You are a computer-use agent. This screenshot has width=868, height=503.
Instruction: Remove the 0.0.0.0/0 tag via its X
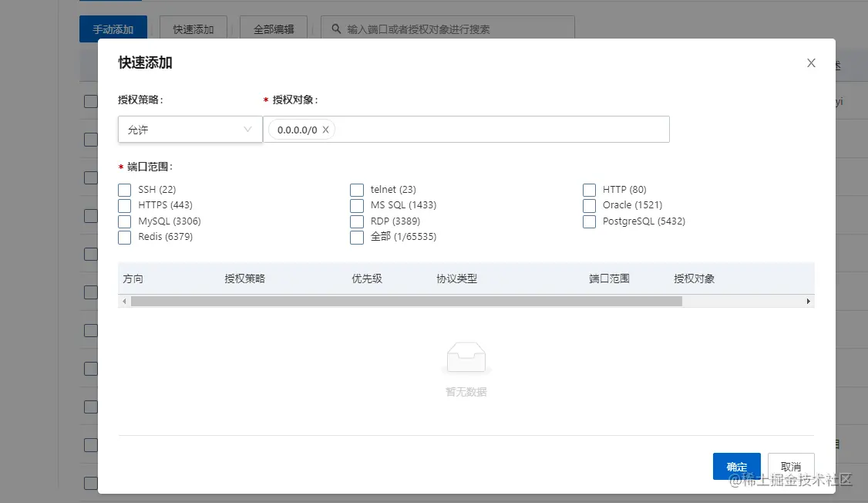pos(325,130)
